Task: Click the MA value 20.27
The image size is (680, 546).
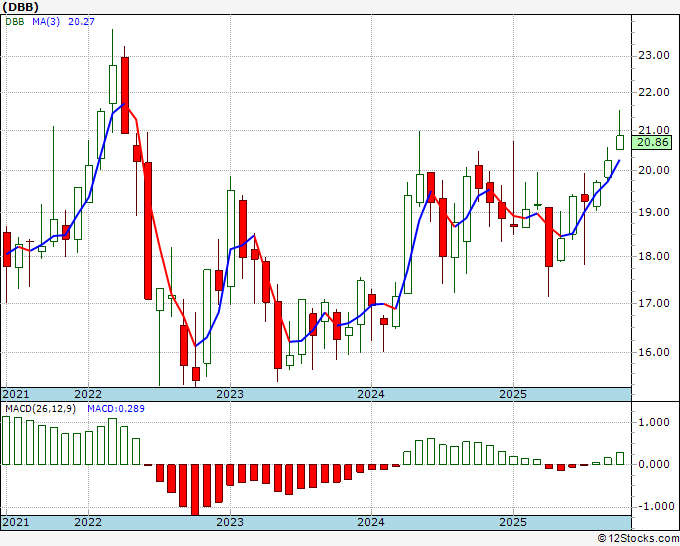Action: 81,21
